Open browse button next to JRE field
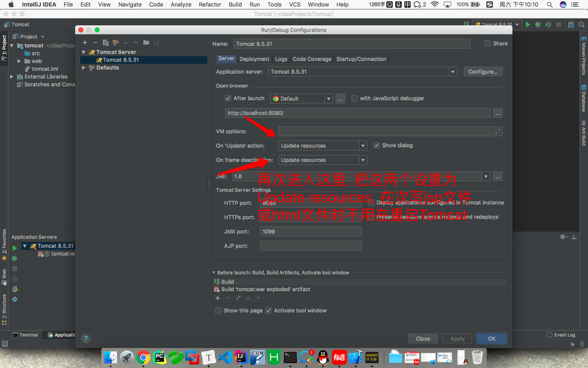 coord(498,176)
